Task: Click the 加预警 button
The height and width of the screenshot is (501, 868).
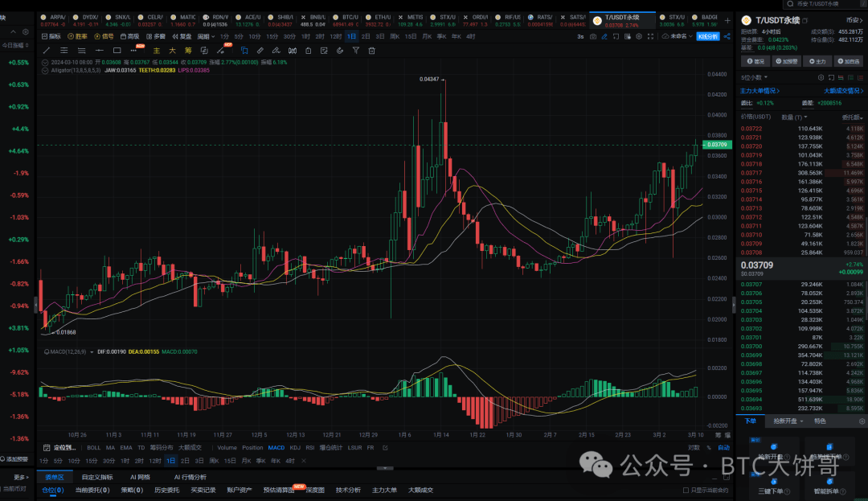Action: 787,61
